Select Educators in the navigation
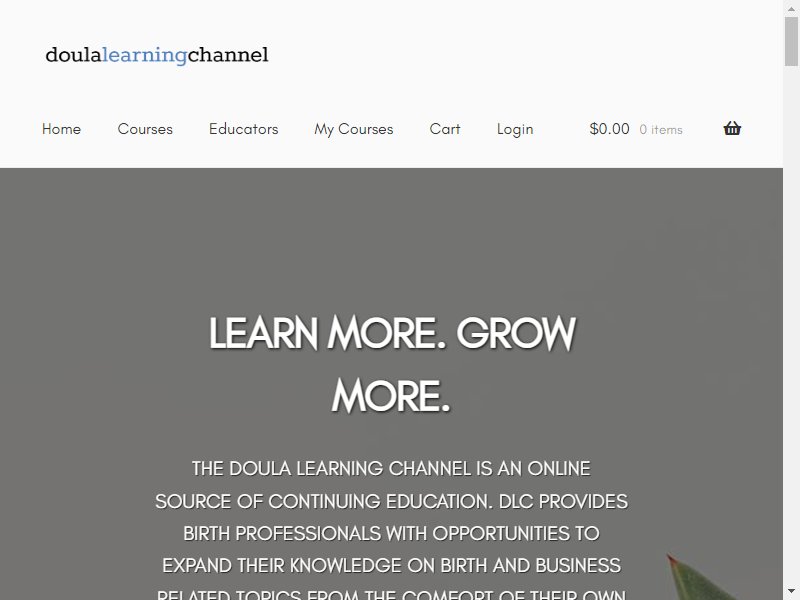Screen dimensions: 800x600 (x=243, y=129)
